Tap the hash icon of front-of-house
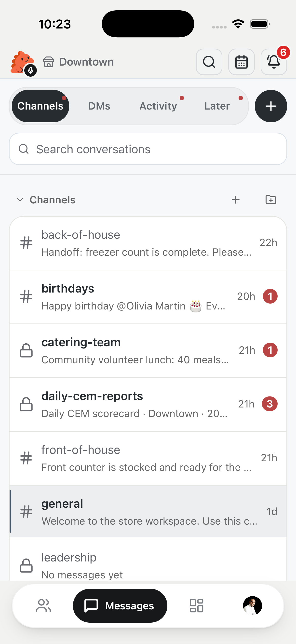Image resolution: width=296 pixels, height=644 pixels. click(26, 458)
